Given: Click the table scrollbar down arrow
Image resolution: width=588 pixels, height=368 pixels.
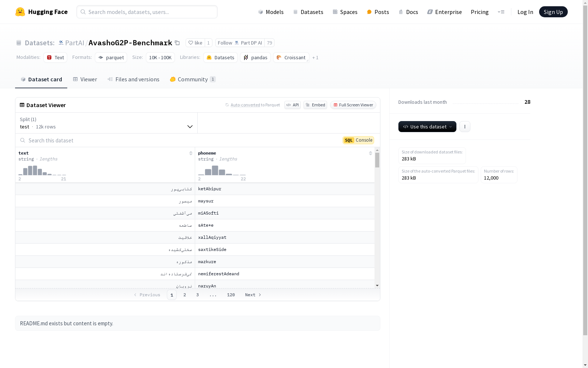Looking at the screenshot, I should pos(377,286).
